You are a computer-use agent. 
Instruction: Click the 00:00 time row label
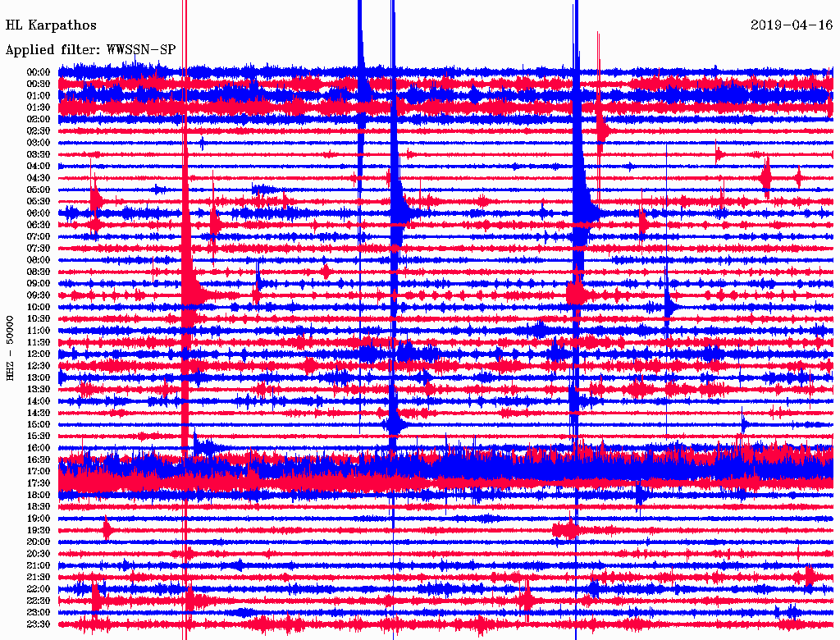39,72
